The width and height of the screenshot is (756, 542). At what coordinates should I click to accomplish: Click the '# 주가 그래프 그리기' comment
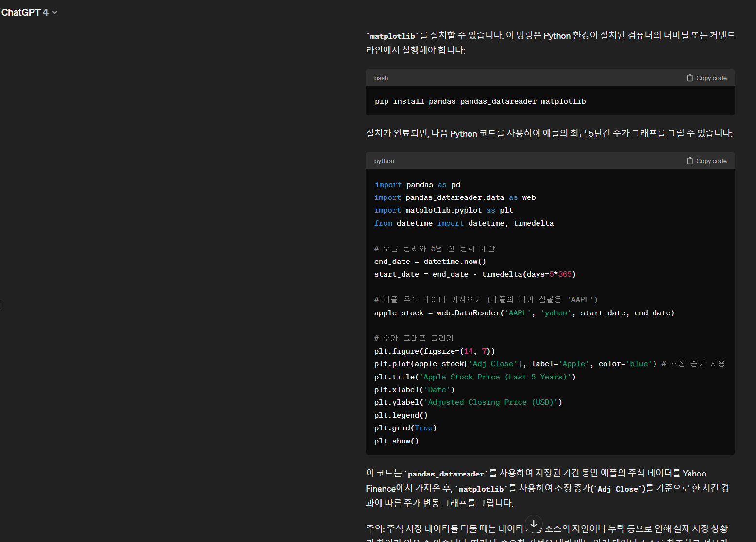[x=414, y=338]
